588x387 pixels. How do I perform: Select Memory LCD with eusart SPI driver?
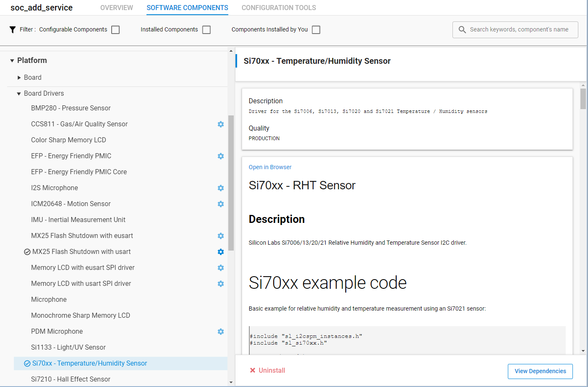(83, 268)
